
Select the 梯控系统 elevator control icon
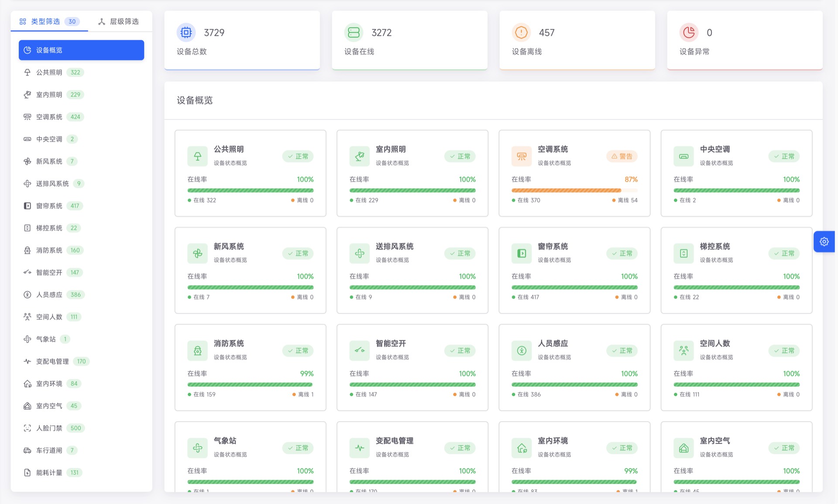[27, 228]
